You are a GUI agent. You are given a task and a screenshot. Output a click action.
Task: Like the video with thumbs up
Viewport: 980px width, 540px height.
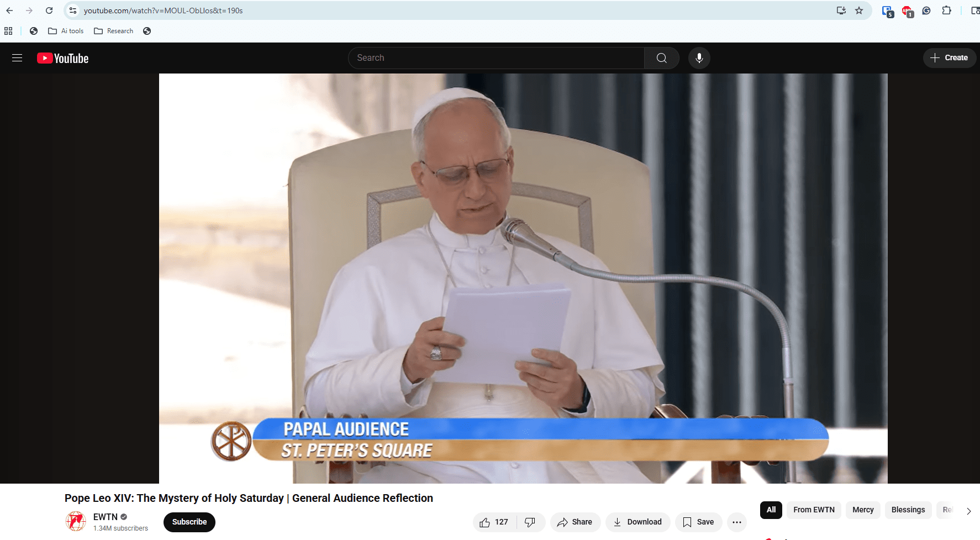point(494,522)
